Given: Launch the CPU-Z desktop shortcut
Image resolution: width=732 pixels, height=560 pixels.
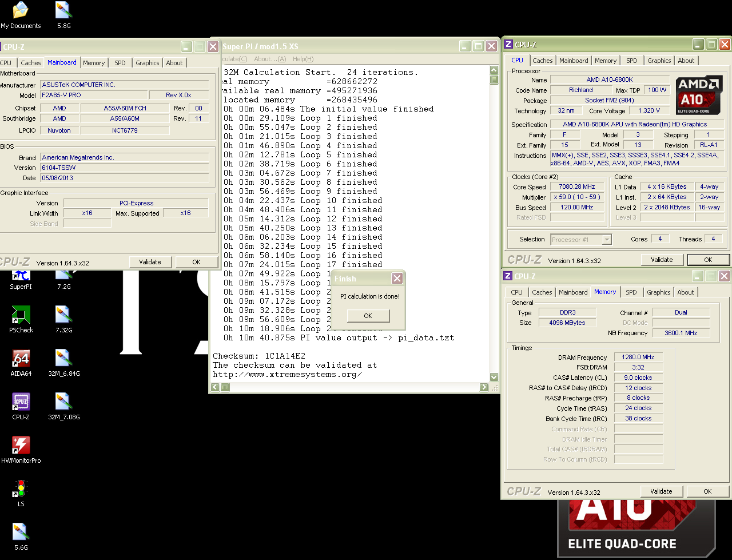Looking at the screenshot, I should tap(21, 406).
